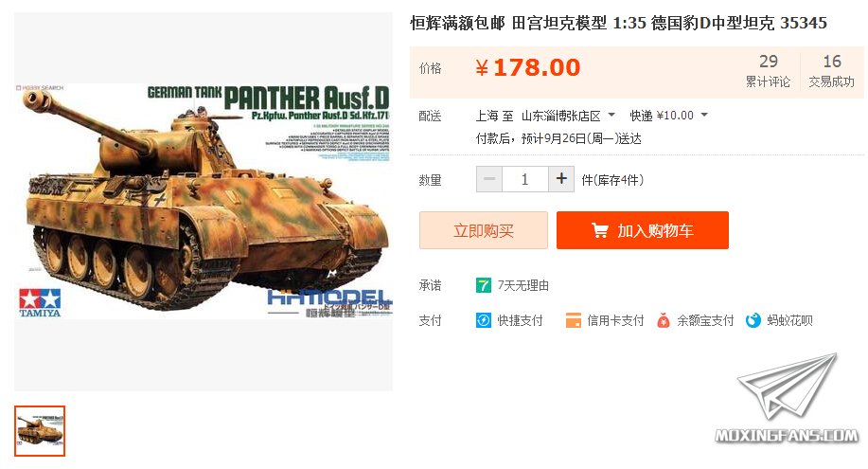Click the 加入购物车 add to cart button

click(642, 230)
